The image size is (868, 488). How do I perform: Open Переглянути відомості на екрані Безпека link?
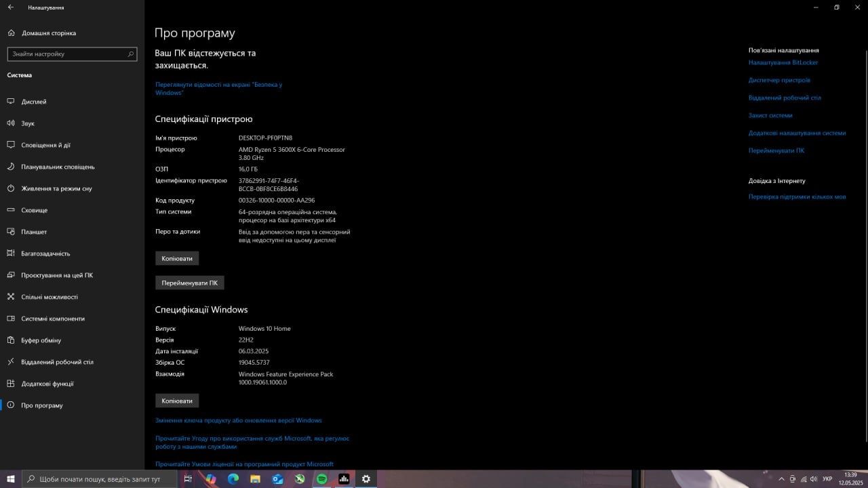pyautogui.click(x=218, y=88)
